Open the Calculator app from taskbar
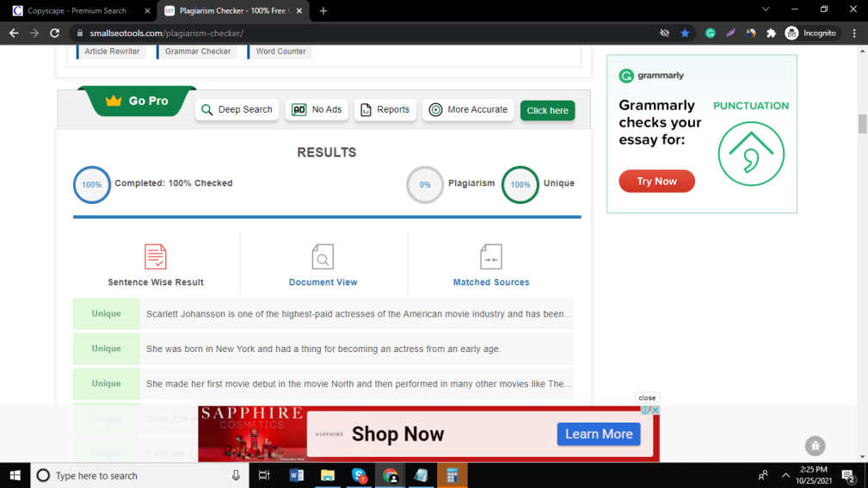Viewport: 868px width, 488px height. point(452,475)
